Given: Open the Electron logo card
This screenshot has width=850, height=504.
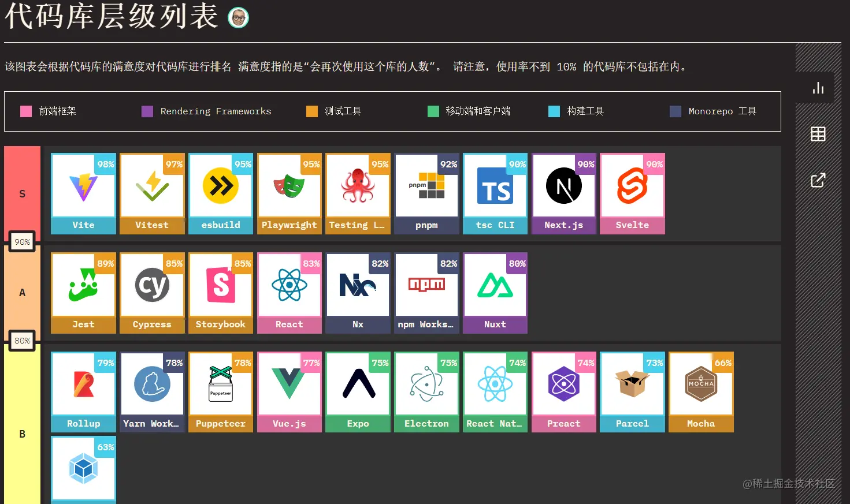Looking at the screenshot, I should tap(426, 392).
